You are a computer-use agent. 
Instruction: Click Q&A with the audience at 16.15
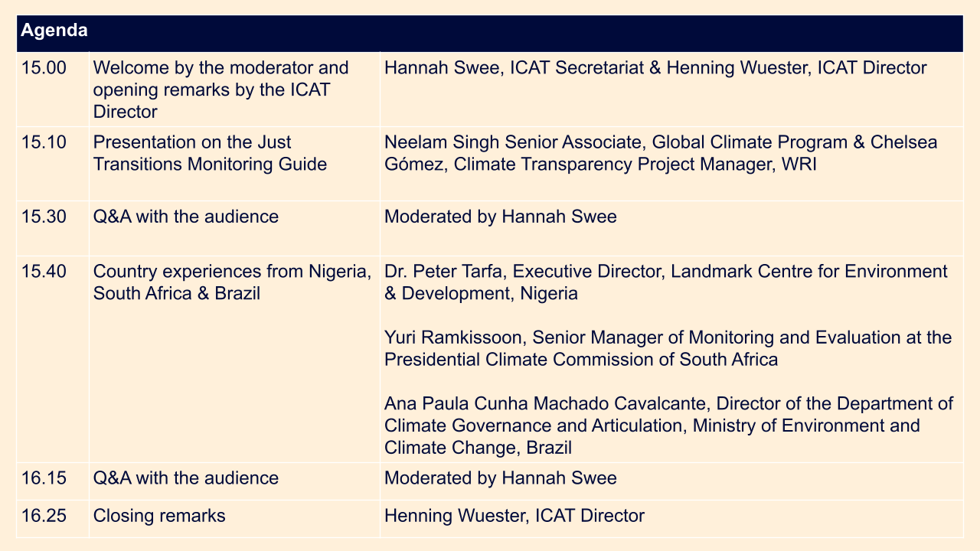[x=186, y=478]
